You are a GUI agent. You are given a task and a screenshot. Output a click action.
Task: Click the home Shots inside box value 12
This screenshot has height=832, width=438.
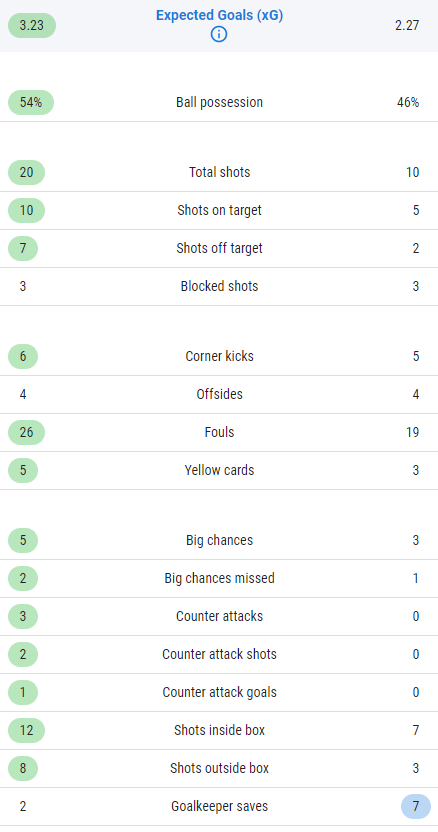(x=27, y=731)
